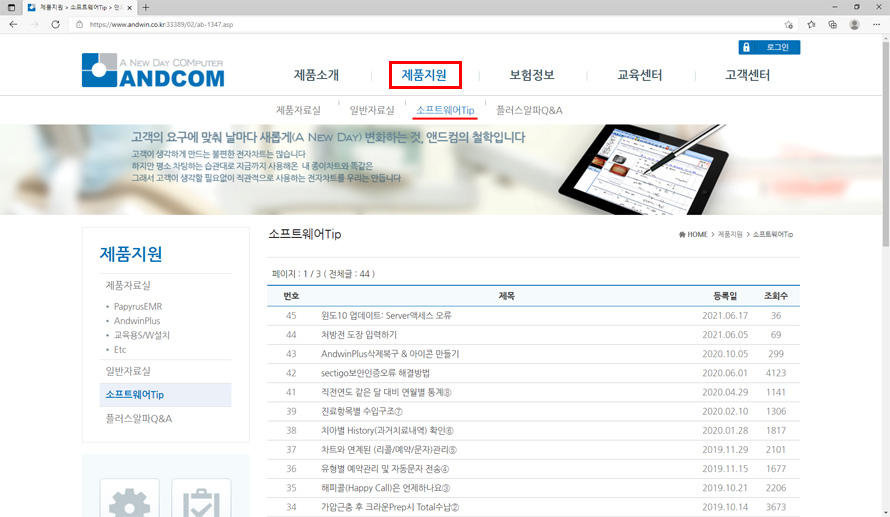This screenshot has width=890, height=517.
Task: Select 제품자료실 submenu tab
Action: click(298, 110)
